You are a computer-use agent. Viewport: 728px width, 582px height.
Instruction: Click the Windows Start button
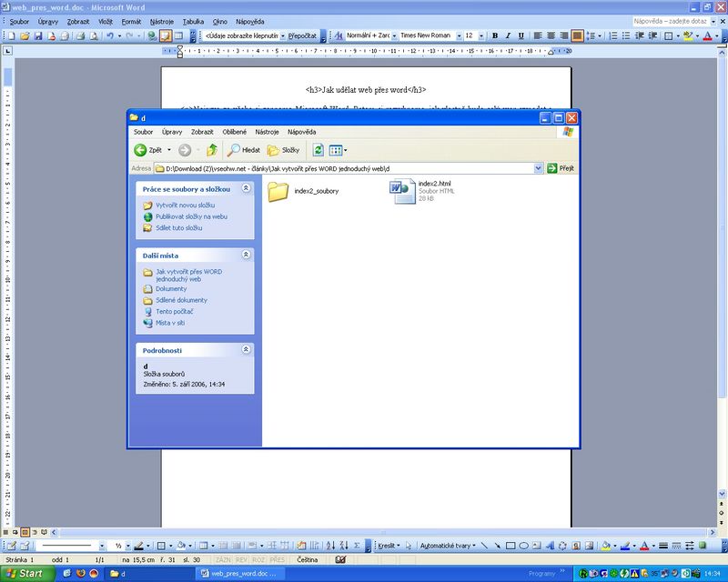(x=27, y=574)
